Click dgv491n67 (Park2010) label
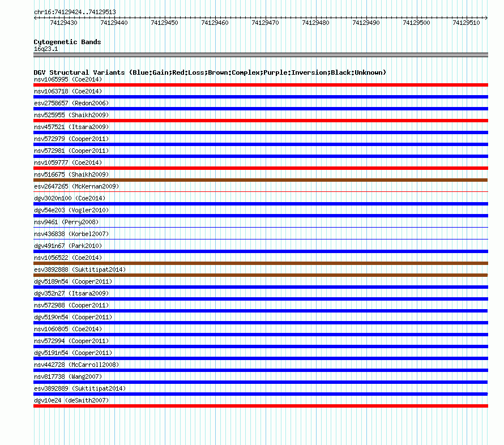The height and width of the screenshot is (445, 504). pos(68,246)
